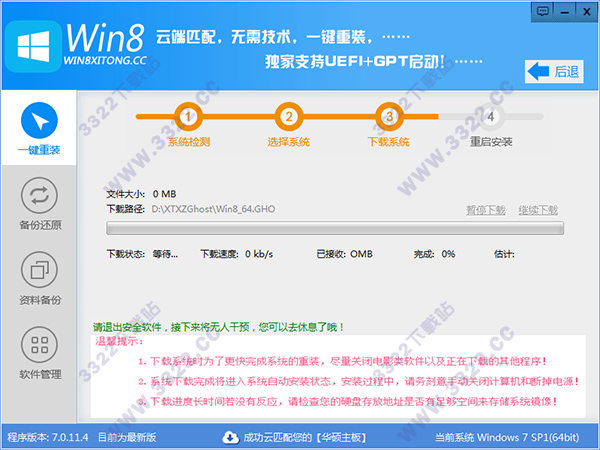The image size is (600, 450).
Task: Click the 成功云匹配您的【华硕主板】 text
Action: tap(305, 437)
